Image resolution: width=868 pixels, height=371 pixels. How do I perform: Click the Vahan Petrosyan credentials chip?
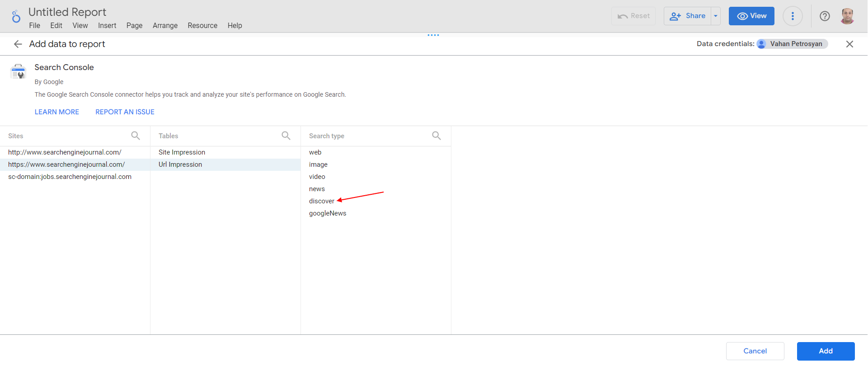[x=793, y=44]
